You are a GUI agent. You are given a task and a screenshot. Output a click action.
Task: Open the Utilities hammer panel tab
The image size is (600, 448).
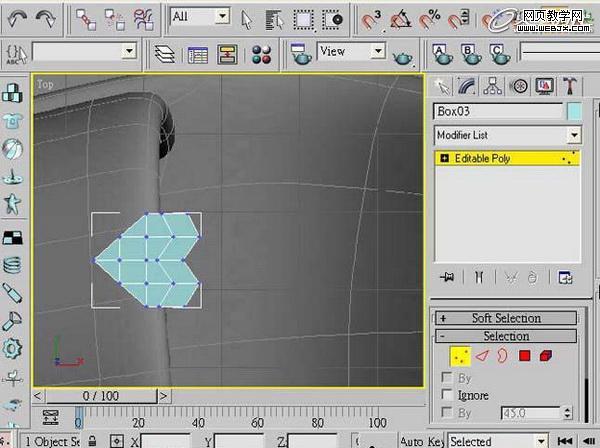tap(570, 86)
